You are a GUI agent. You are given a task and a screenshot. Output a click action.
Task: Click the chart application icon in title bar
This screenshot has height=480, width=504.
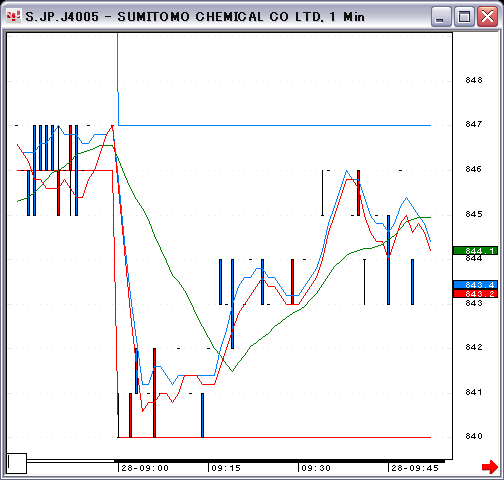click(x=14, y=16)
